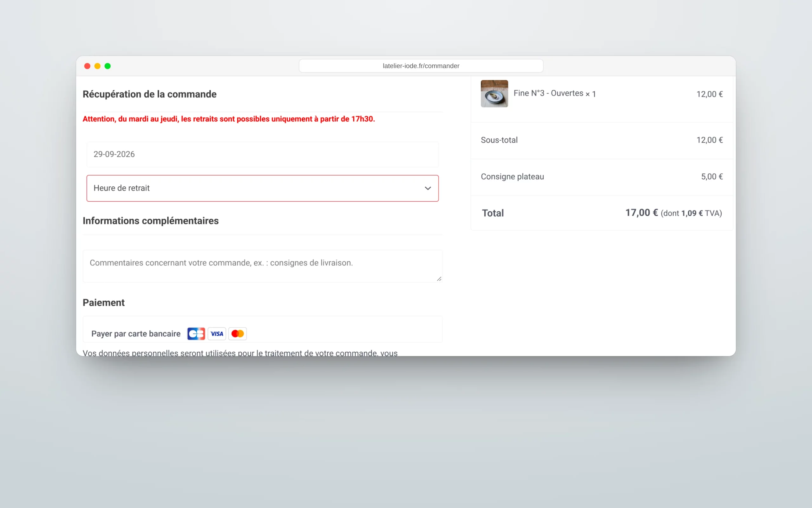Select Payer par carte bancaire option

coord(136,334)
